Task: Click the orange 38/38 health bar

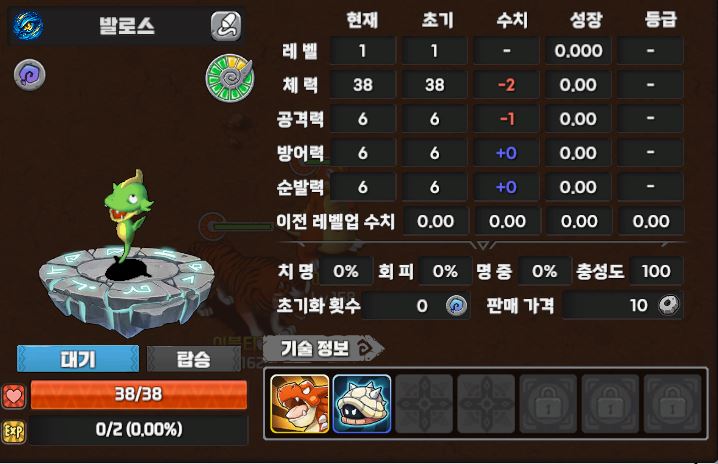Action: coord(139,394)
